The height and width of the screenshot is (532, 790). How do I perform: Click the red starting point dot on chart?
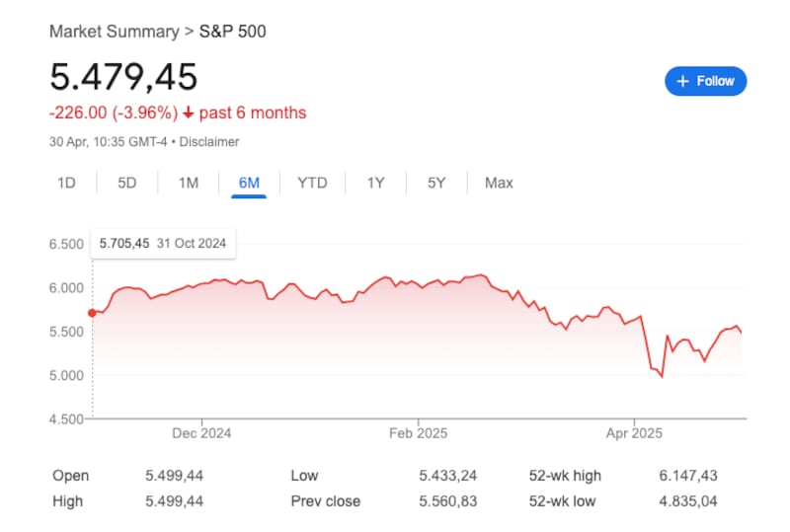click(x=93, y=313)
